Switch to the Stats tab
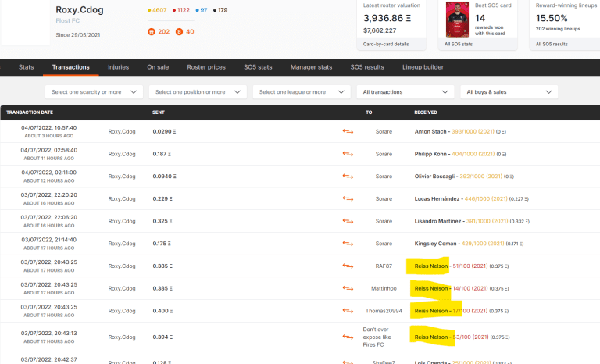This screenshot has height=364, width=600. tap(26, 67)
